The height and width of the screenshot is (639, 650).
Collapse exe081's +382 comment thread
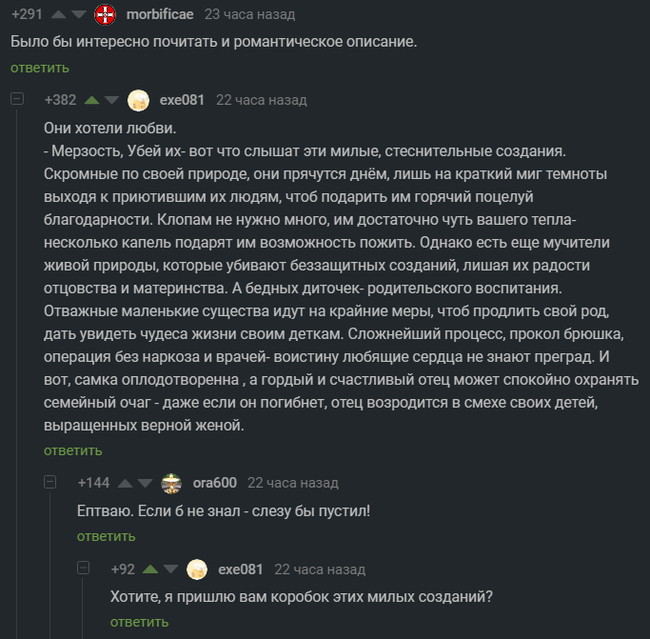click(17, 99)
